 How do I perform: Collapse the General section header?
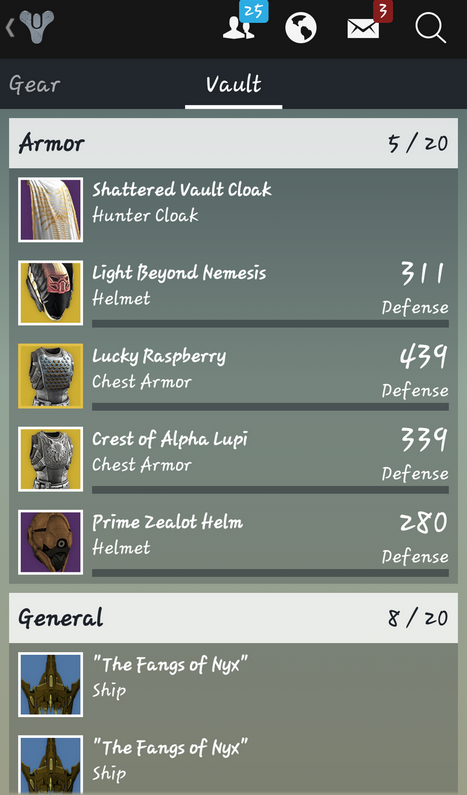[x=233, y=618]
